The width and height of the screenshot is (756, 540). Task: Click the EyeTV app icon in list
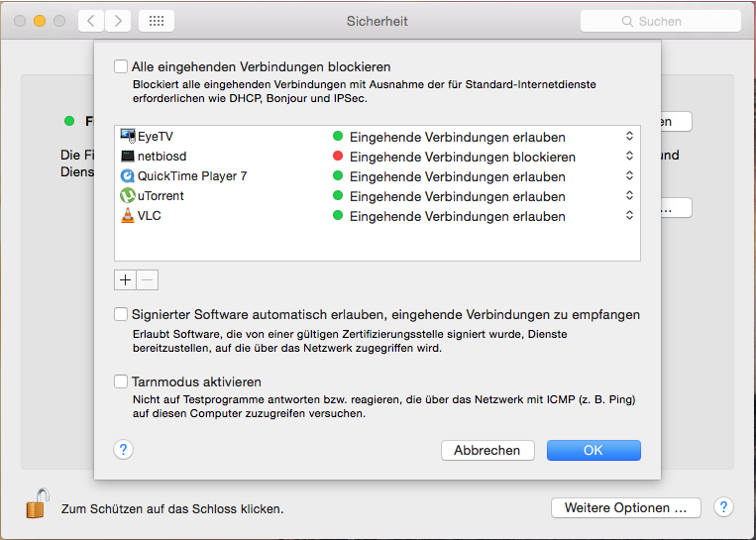pyautogui.click(x=128, y=137)
